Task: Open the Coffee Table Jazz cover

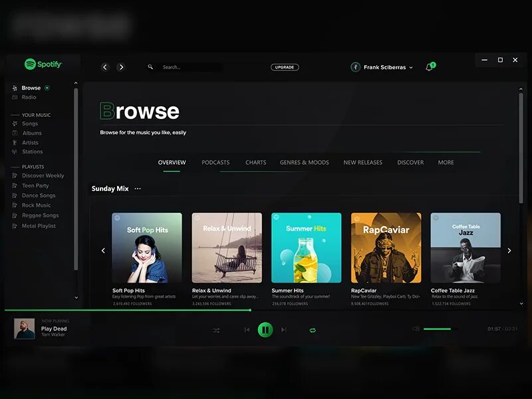Action: [465, 247]
